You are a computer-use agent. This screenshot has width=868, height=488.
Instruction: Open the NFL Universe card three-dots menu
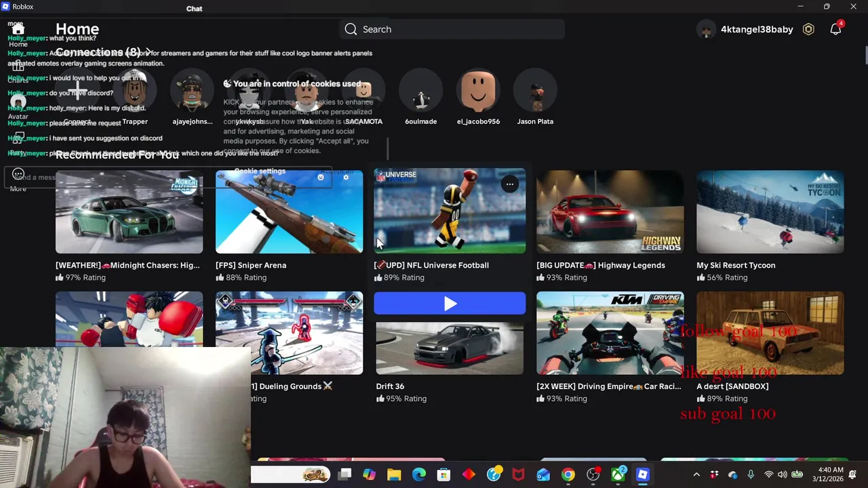tap(509, 184)
